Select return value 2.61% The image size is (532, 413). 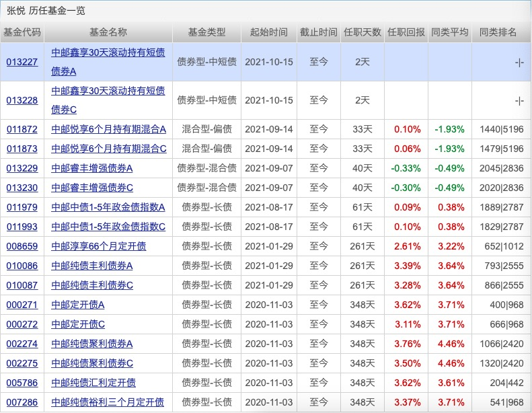coord(408,246)
